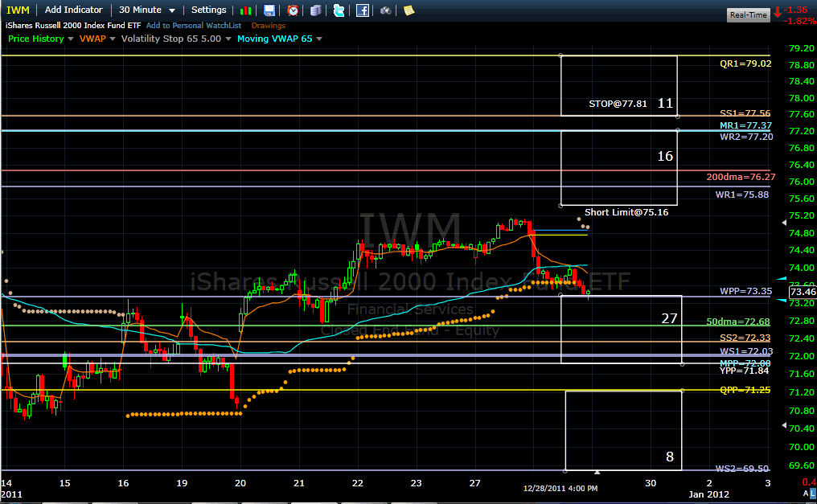Share the chart on Facebook

point(362,10)
